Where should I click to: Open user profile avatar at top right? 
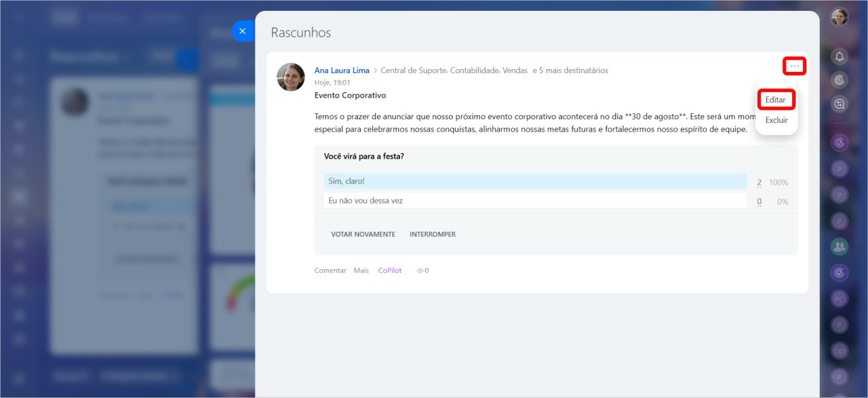pyautogui.click(x=840, y=17)
